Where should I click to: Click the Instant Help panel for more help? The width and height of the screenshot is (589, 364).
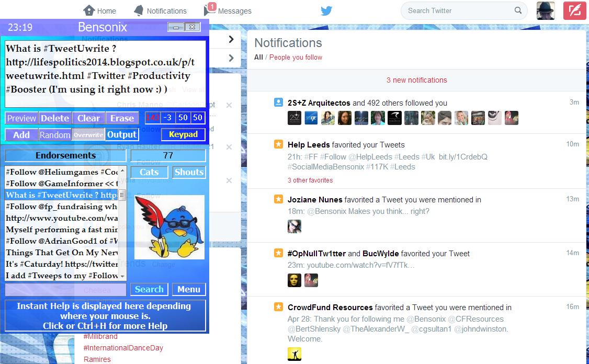105,315
